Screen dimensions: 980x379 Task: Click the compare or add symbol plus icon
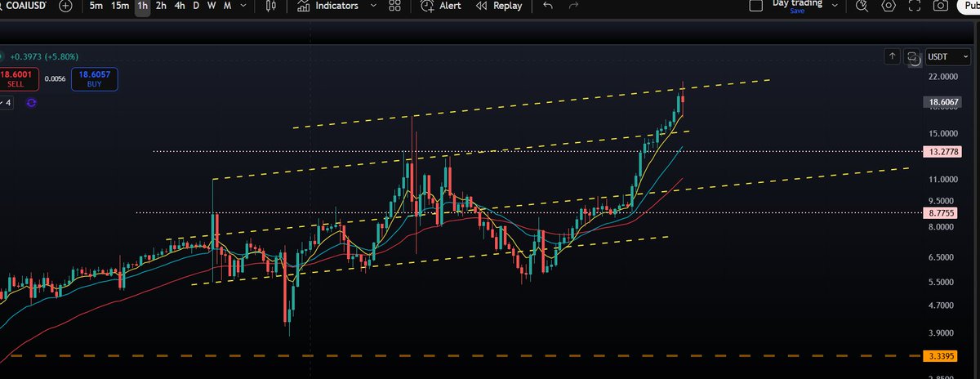(x=65, y=6)
